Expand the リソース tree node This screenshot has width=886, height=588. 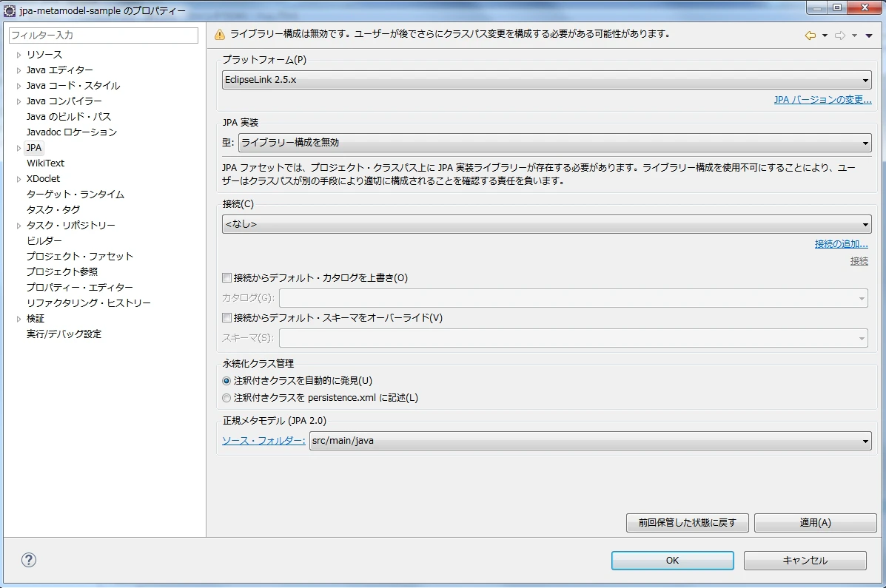point(19,55)
